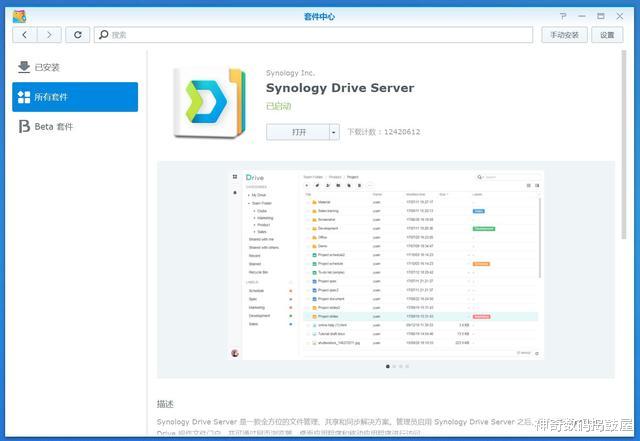
Task: Click the Package Center app icon in the title bar
Action: pos(19,16)
